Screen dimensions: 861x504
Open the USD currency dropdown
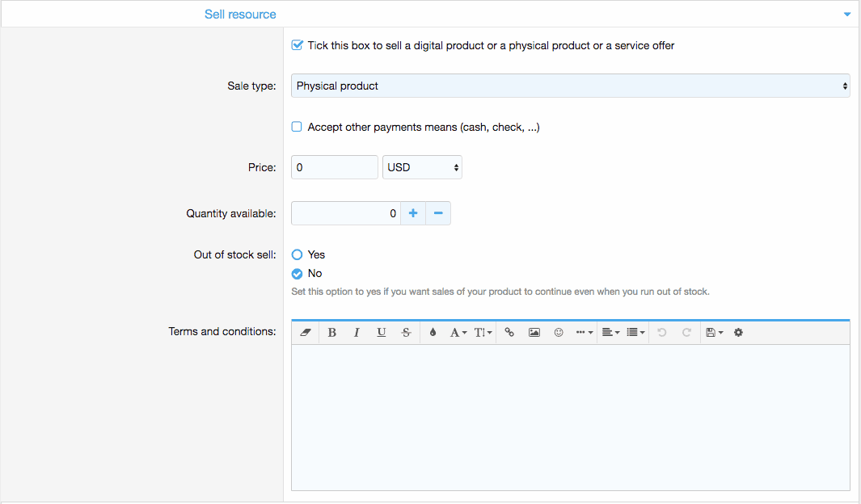[422, 167]
